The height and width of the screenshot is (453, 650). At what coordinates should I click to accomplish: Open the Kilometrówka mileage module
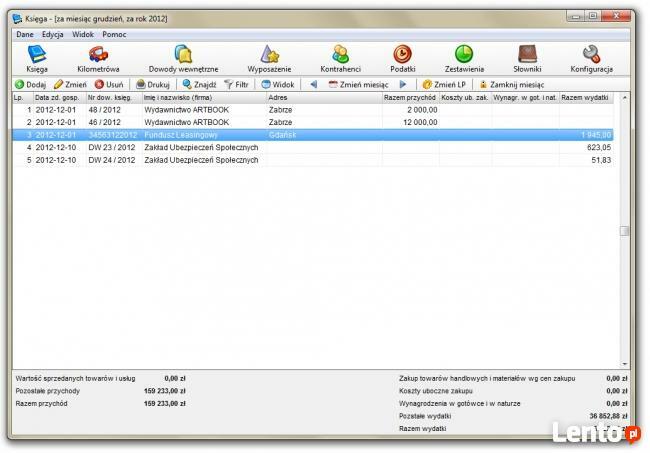pyautogui.click(x=98, y=59)
